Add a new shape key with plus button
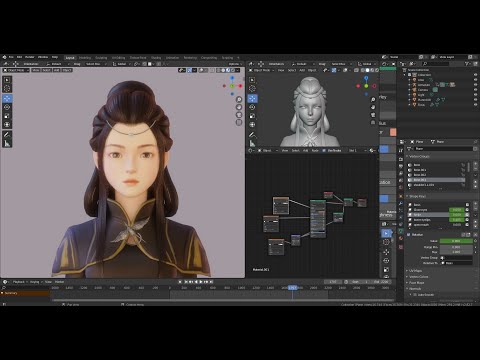480x360 pixels. pos(475,205)
